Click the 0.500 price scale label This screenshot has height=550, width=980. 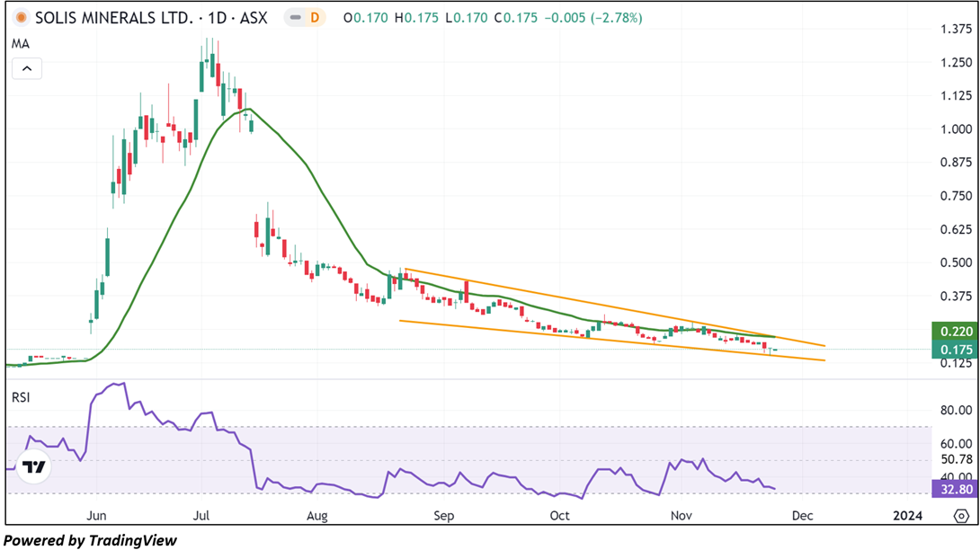[x=957, y=262]
